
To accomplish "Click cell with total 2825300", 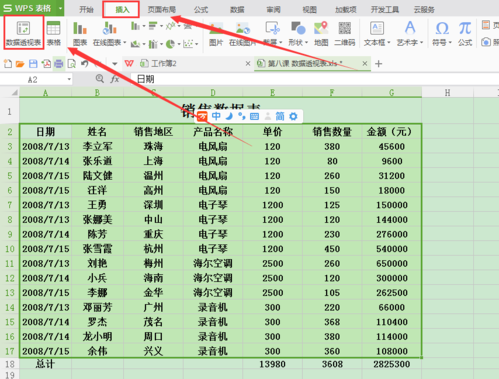I will (392, 364).
